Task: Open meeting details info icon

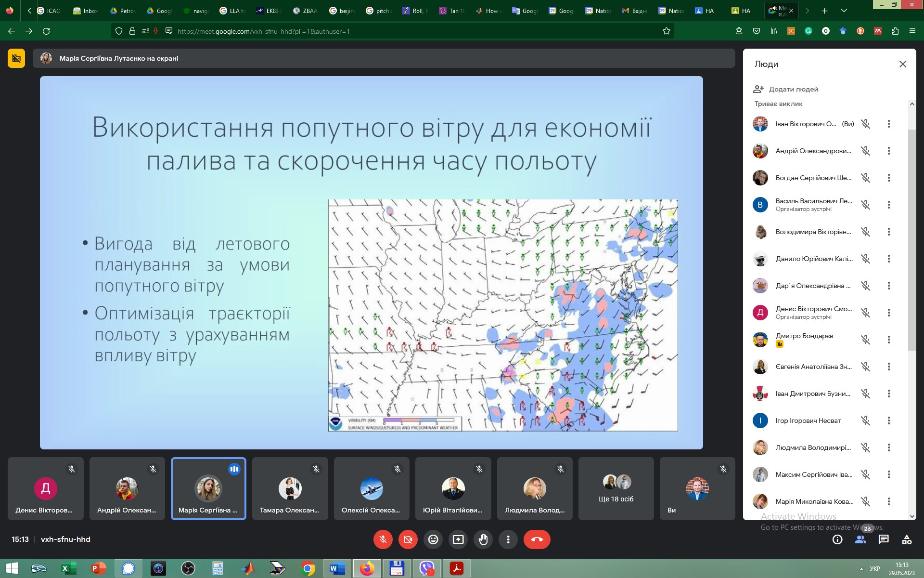Action: tap(837, 539)
